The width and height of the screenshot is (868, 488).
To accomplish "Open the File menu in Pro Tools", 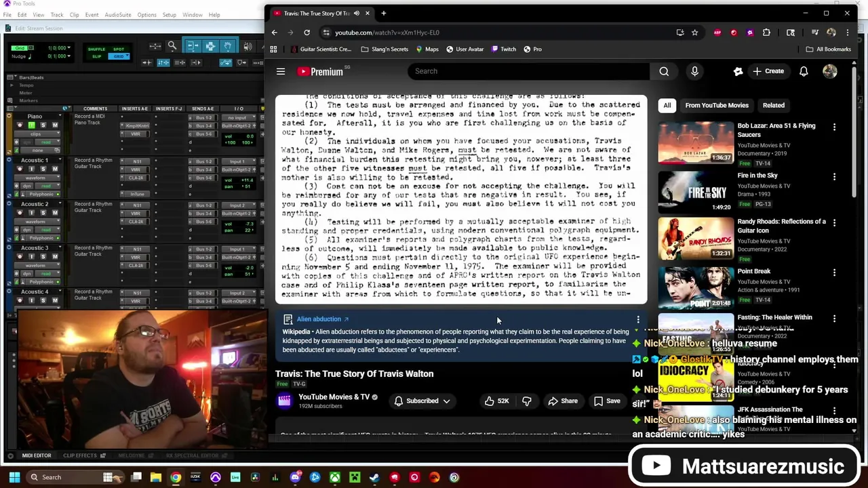I will click(x=7, y=15).
